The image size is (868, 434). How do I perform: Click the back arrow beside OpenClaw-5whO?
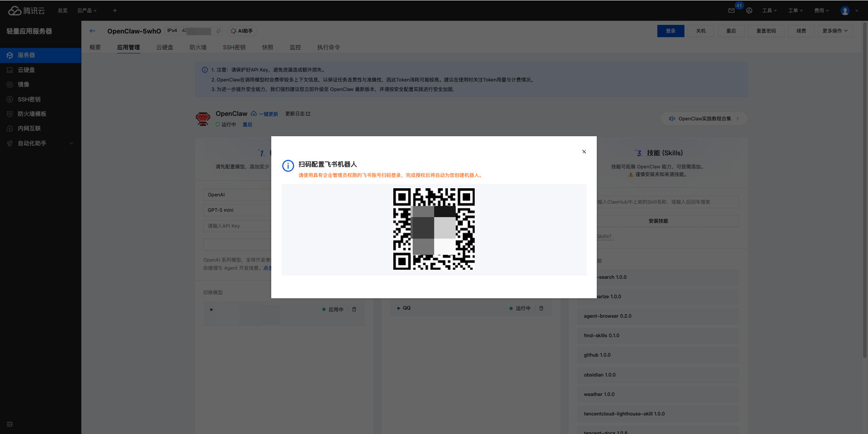tap(93, 31)
